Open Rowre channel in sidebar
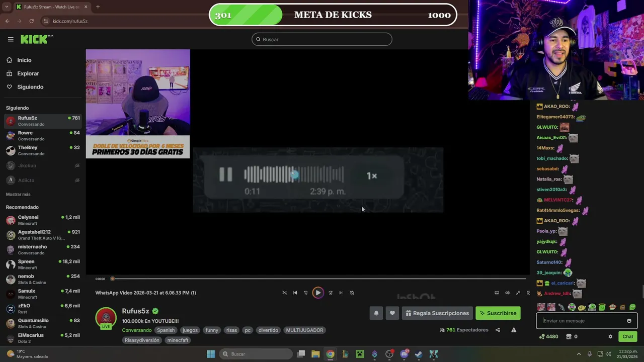This screenshot has height=362, width=644. [x=43, y=136]
